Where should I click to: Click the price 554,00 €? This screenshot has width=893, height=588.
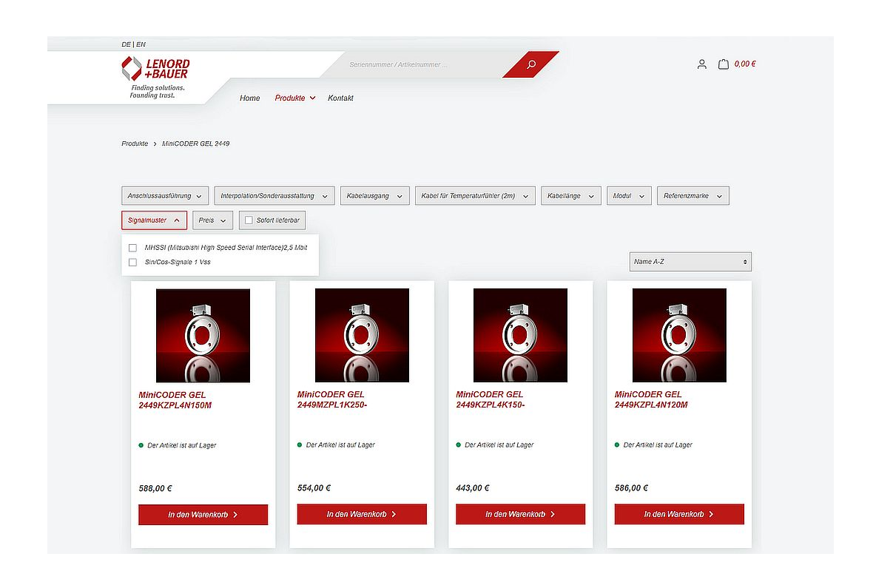click(x=314, y=488)
